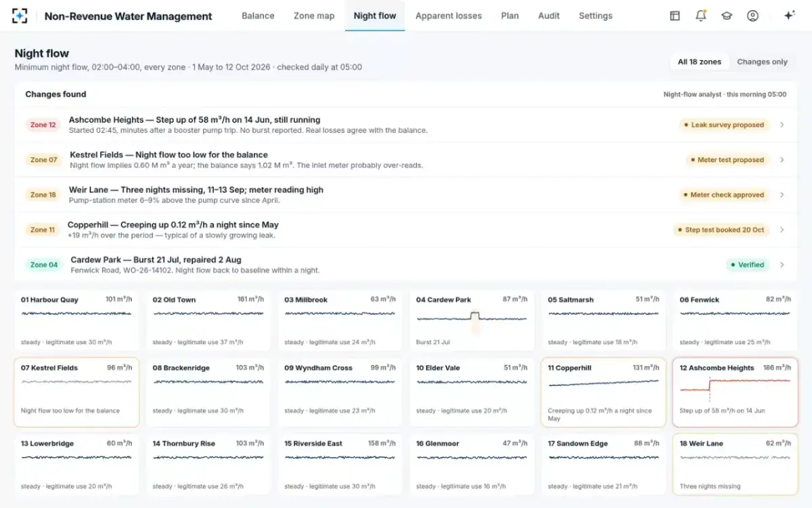Click the app logo icon beside the title
The height and width of the screenshot is (508, 812).
coord(20,16)
